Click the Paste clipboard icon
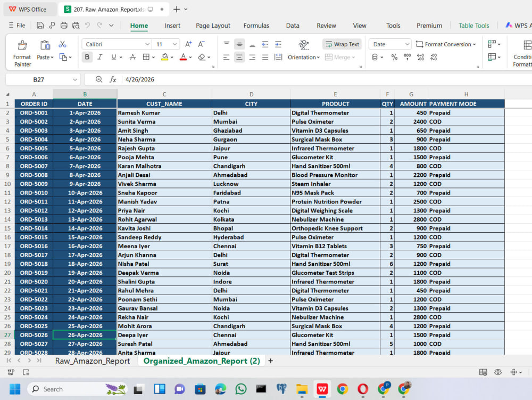Screen dimensions: 532x400 (45, 45)
